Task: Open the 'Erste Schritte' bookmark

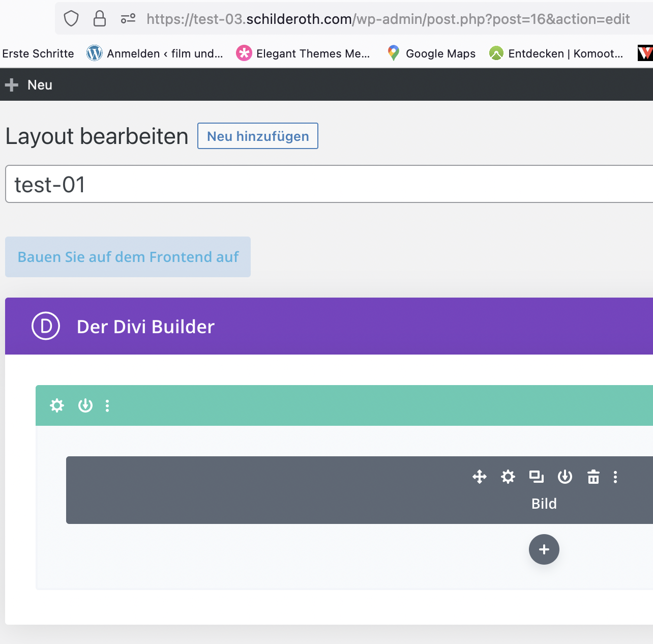Action: coord(38,53)
